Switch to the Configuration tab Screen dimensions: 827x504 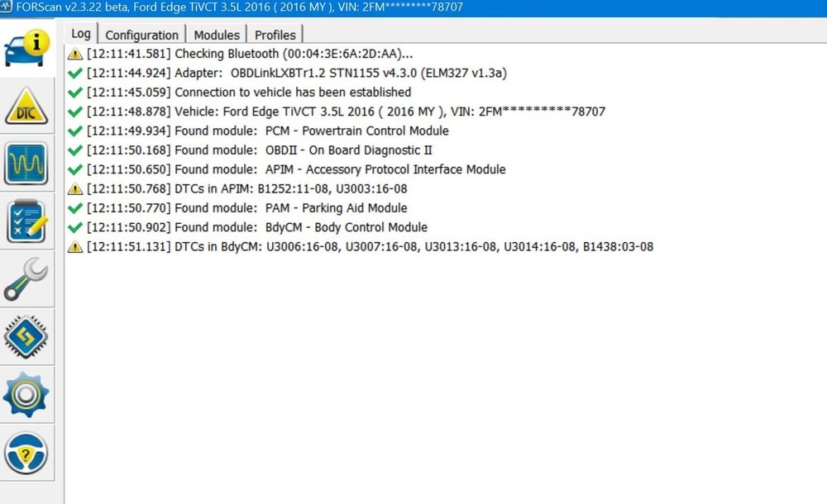141,35
